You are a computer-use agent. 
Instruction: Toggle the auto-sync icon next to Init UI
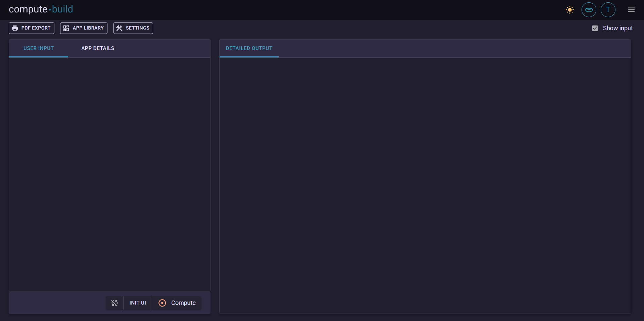(114, 303)
